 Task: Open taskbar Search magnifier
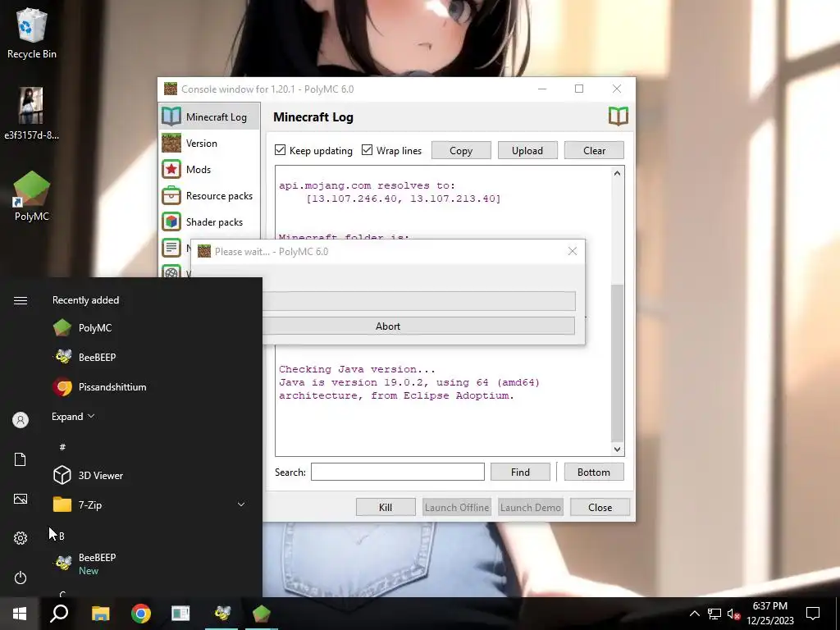click(x=59, y=614)
